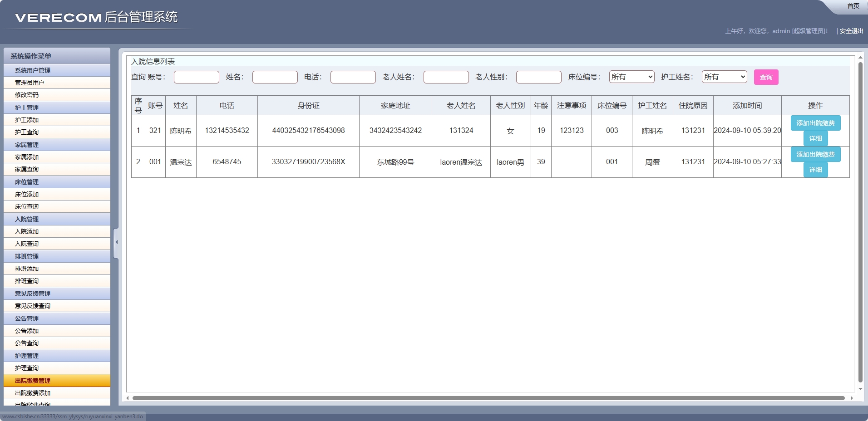Screen dimensions: 868x421
Task: Open the 家属查询 menu item
Action: (x=57, y=169)
